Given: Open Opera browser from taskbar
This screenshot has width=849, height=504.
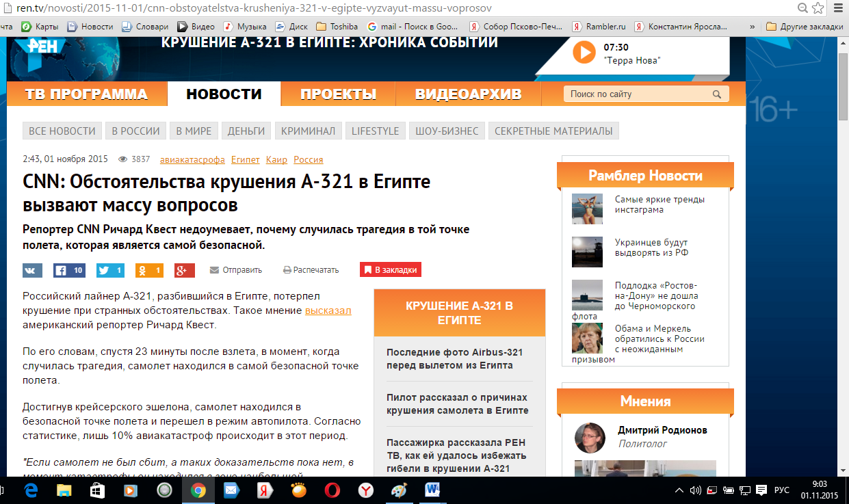Looking at the screenshot, I should tap(332, 490).
